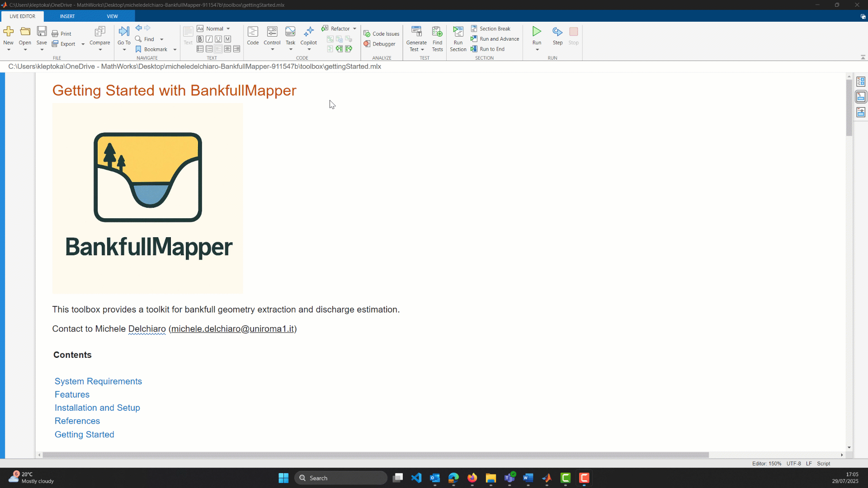Click Run Section
868x488 pixels.
458,39
